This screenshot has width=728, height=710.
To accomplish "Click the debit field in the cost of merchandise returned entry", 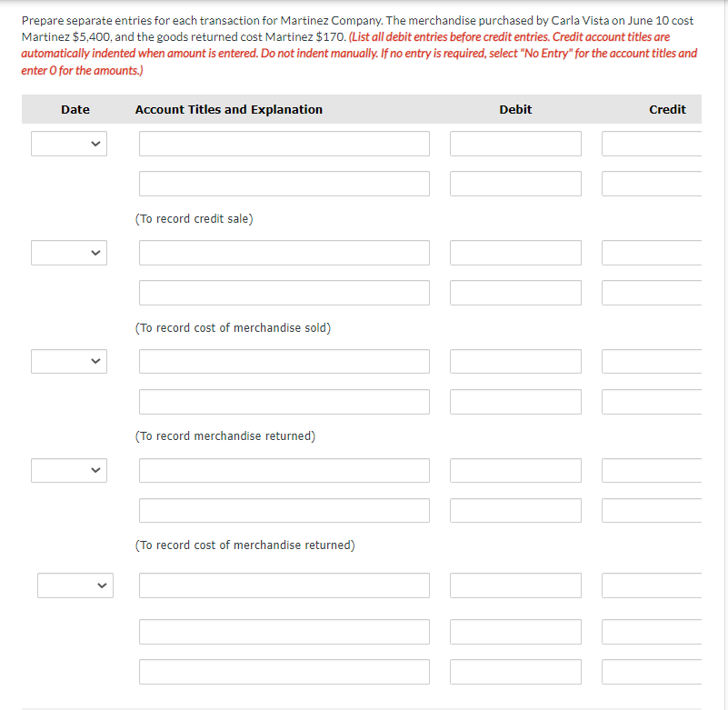I will click(515, 470).
